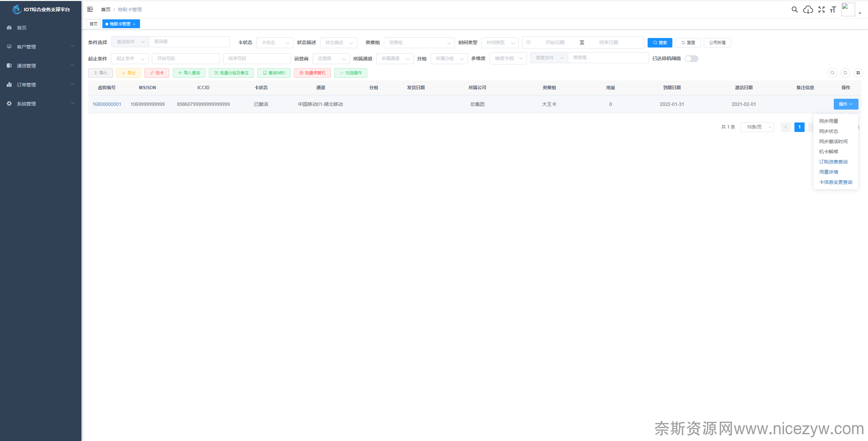Toggle fullscreen mode icon
The height and width of the screenshot is (441, 868).
[x=821, y=9]
